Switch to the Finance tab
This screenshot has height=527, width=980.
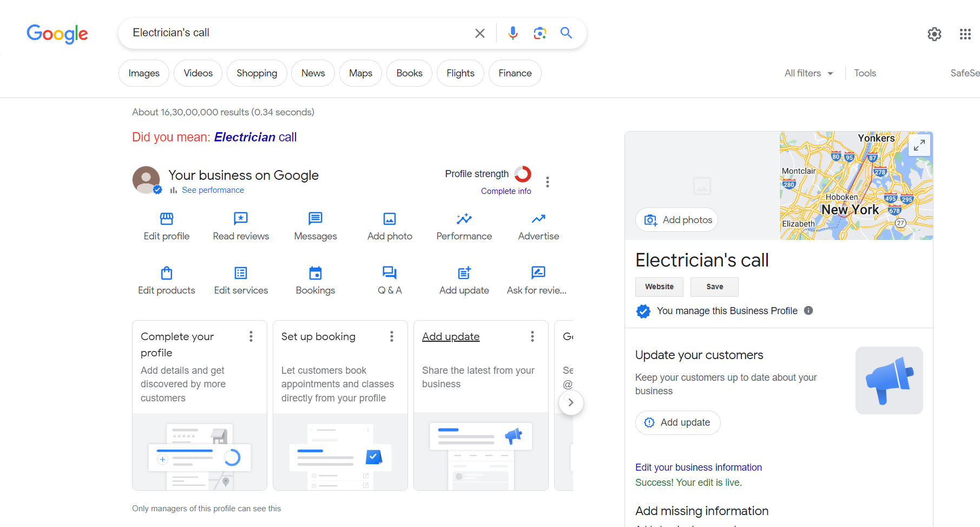click(515, 73)
